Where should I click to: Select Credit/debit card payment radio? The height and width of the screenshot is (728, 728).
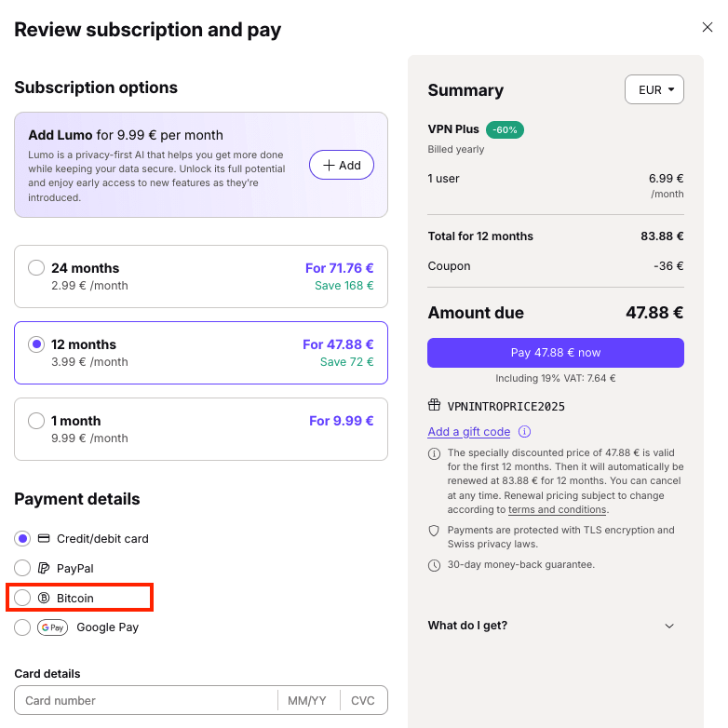(22, 539)
